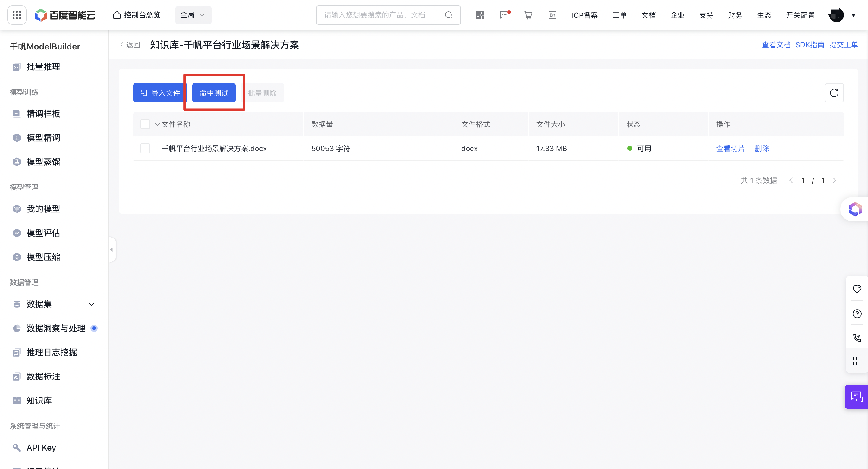Open the 提交工单 link
The width and height of the screenshot is (868, 469).
[x=843, y=45]
